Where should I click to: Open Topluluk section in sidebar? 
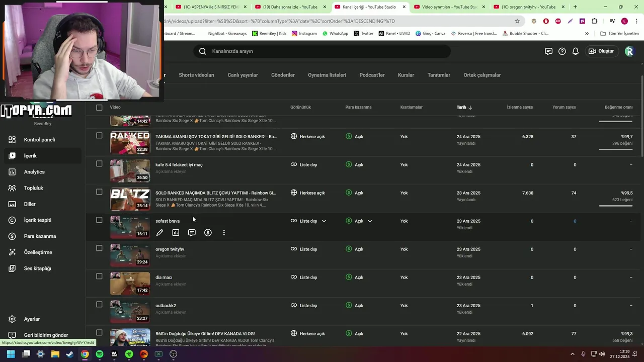tap(42, 188)
